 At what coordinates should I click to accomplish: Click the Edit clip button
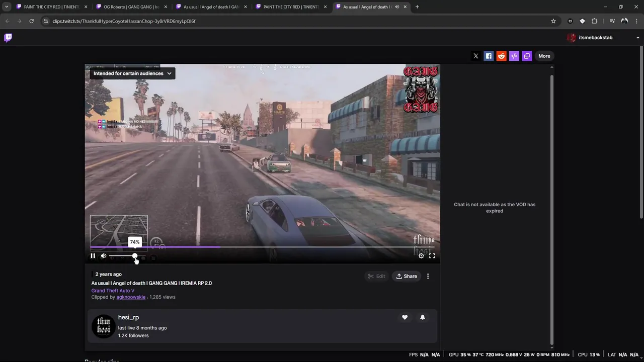pos(376,276)
